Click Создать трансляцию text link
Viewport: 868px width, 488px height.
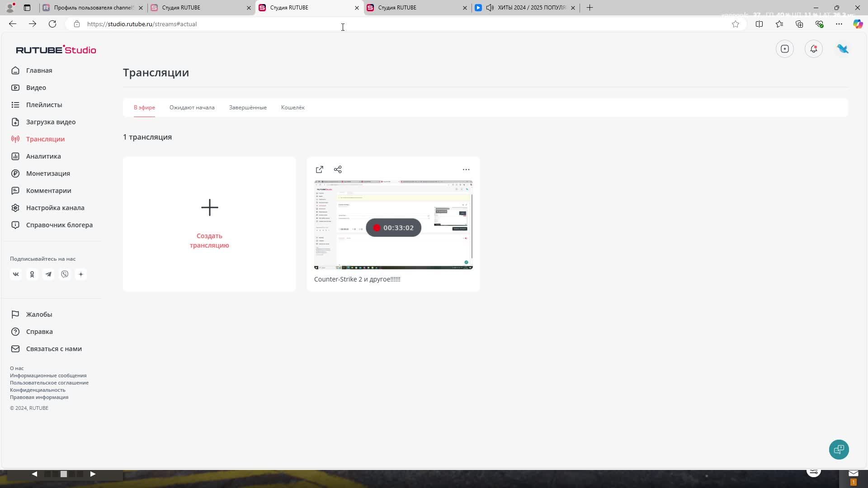point(209,241)
